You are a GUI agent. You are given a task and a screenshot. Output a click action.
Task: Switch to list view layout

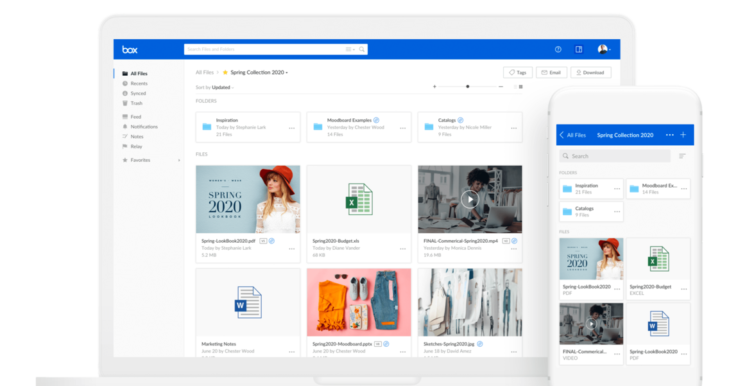[515, 87]
